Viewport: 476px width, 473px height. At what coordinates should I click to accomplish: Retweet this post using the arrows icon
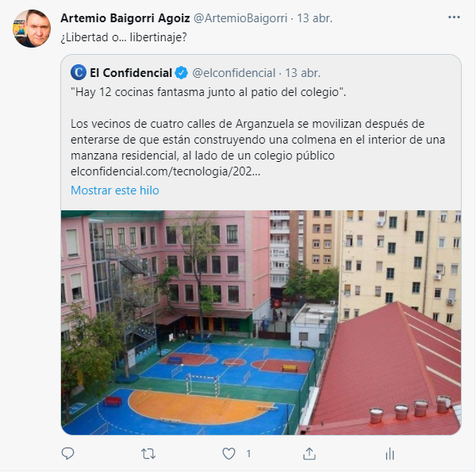pyautogui.click(x=148, y=454)
